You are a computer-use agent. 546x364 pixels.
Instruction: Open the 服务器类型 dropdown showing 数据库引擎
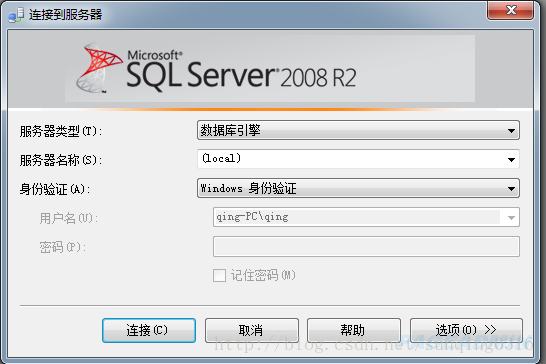(358, 130)
